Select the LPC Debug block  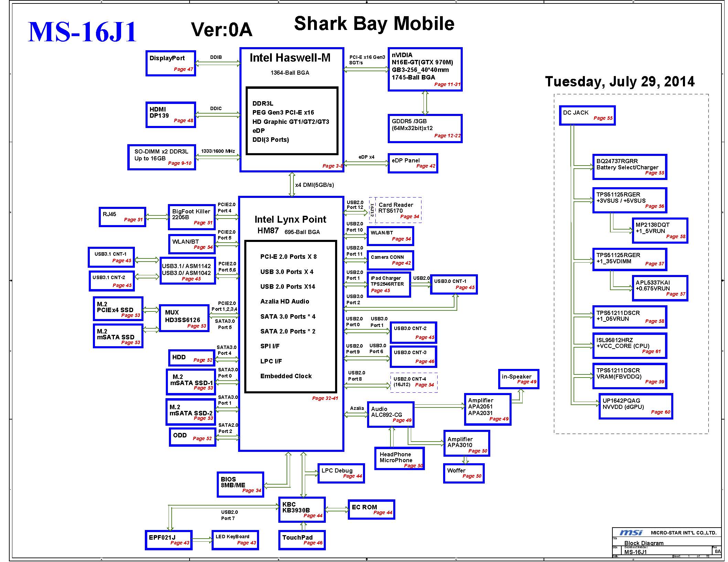tap(341, 473)
